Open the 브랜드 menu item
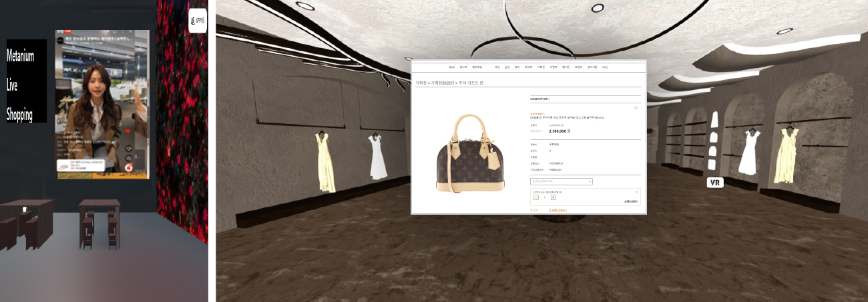This screenshot has width=868, height=302. pos(578,67)
